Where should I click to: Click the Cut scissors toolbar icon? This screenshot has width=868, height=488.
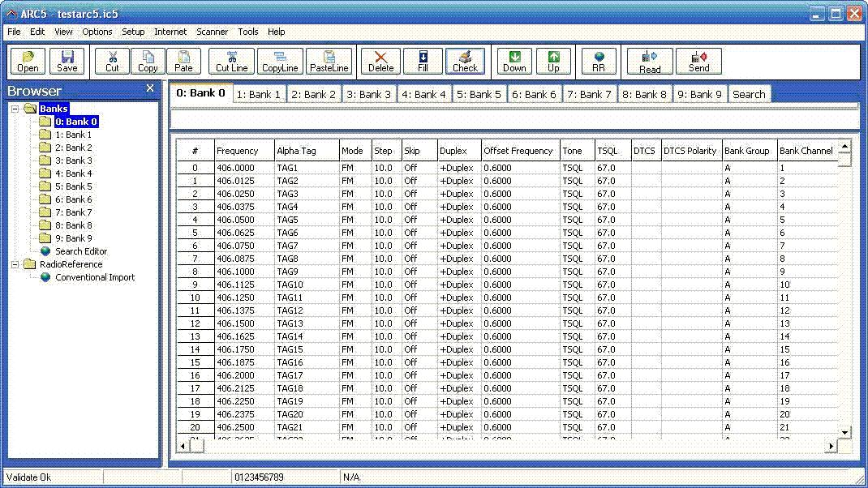(112, 61)
